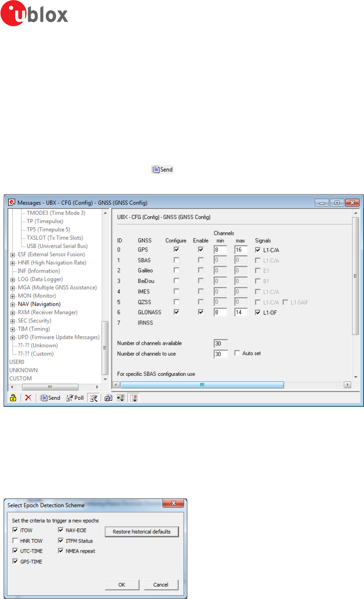This screenshot has height=599, width=364.
Task: Uncheck the GLONASS Enable checkbox
Action: click(x=201, y=312)
